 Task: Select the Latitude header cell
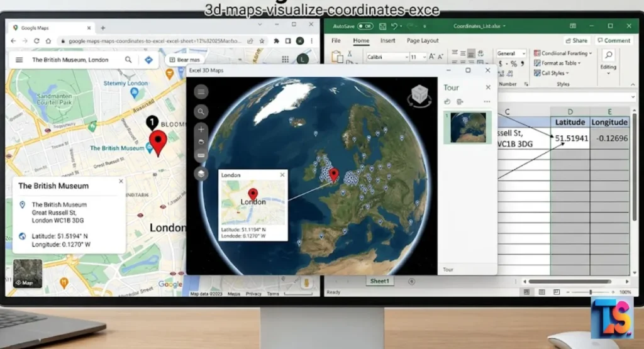(x=570, y=123)
